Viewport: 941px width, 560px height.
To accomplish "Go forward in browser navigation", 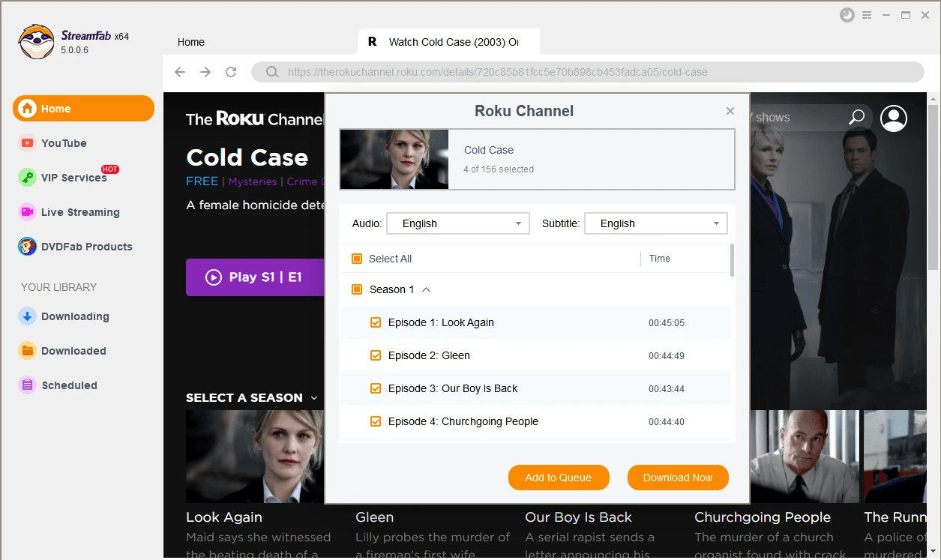I will pyautogui.click(x=205, y=72).
